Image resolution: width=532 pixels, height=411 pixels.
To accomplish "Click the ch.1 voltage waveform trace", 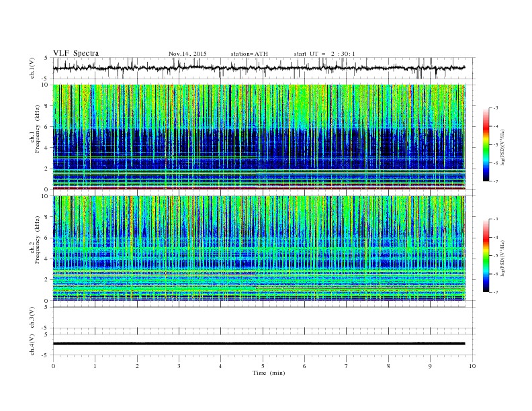I will click(259, 68).
